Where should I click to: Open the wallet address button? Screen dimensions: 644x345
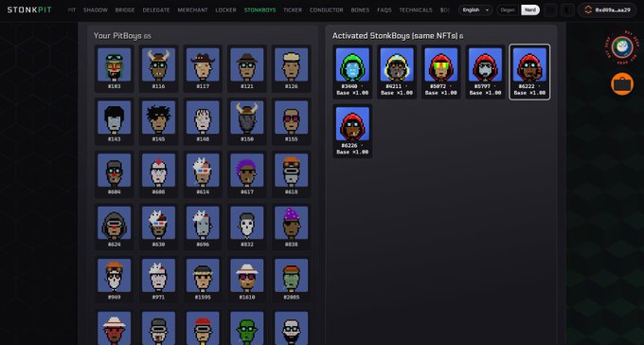[607, 9]
